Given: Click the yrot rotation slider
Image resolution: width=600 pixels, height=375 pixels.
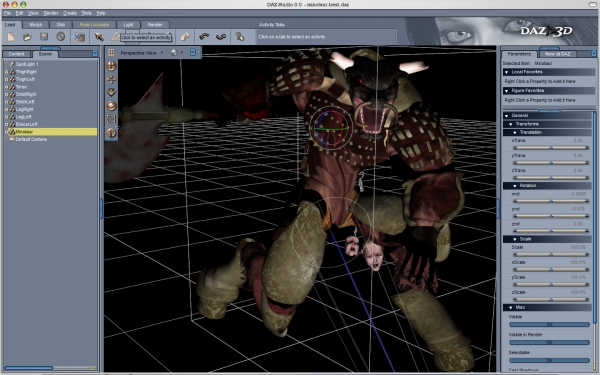Looking at the screenshot, I should point(551,216).
